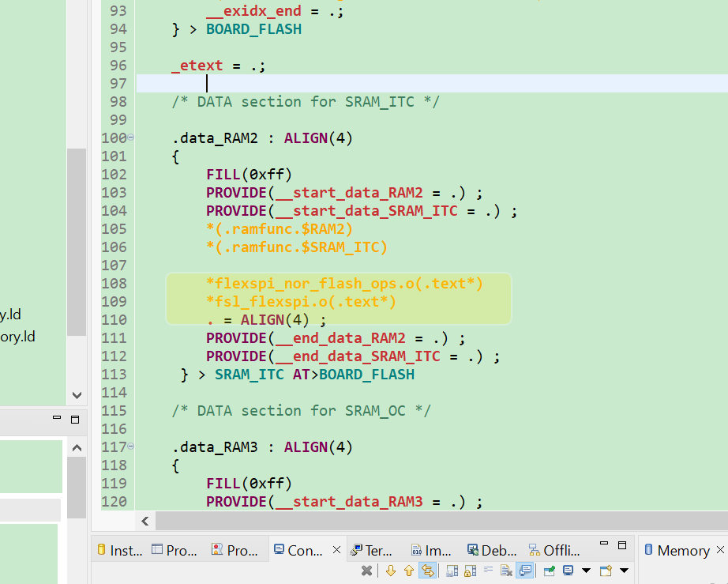Screen dimensions: 728x584
Task: Select the Con... console tab
Action: click(298, 550)
